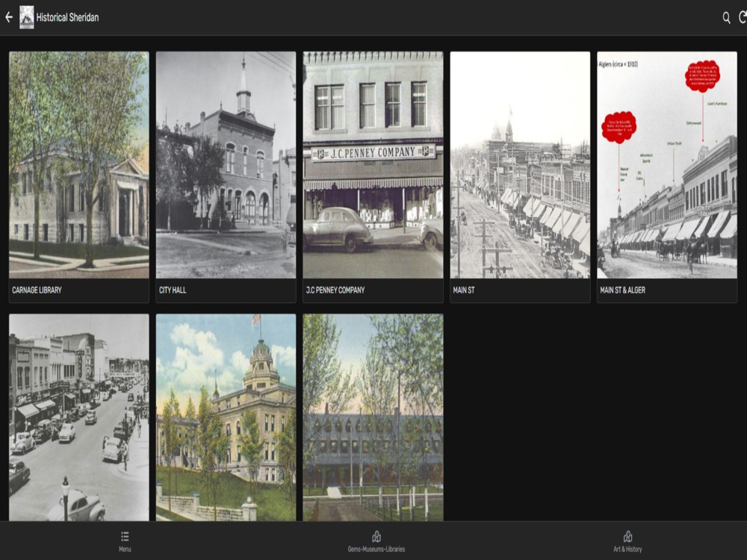Open the domed courthouse postcard image
Image resolution: width=747 pixels, height=560 pixels.
226,417
